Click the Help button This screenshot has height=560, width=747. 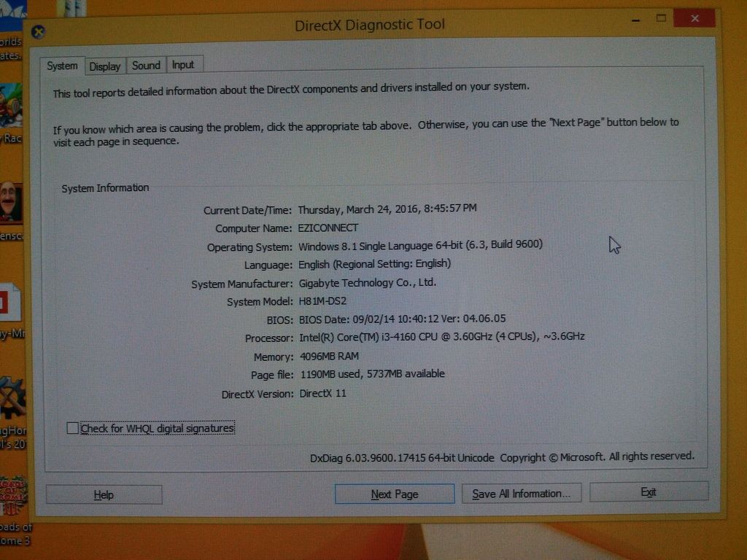pos(104,495)
